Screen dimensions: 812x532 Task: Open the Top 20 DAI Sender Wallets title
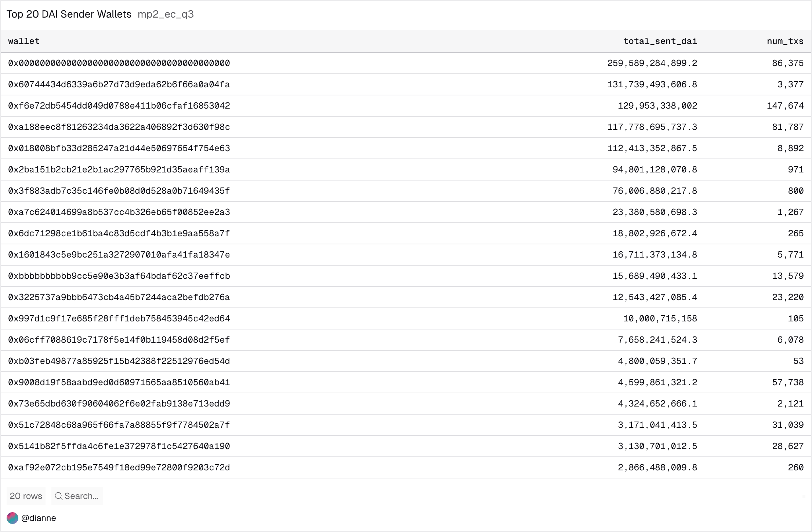69,14
